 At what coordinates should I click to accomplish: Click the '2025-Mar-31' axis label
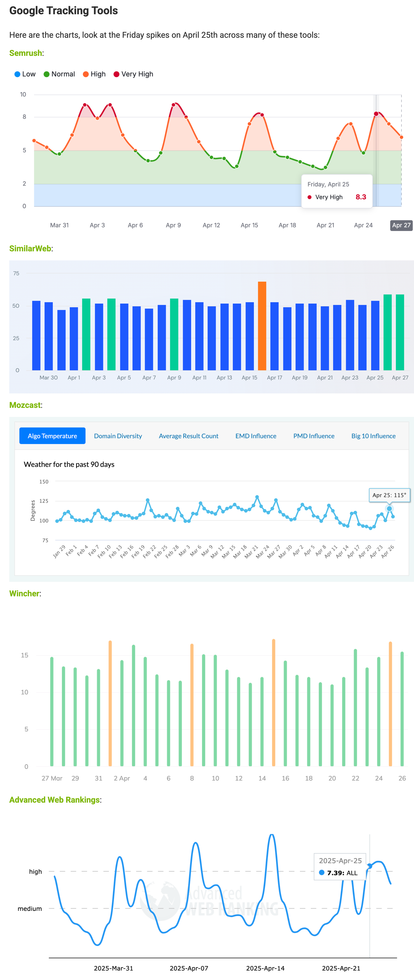113,968
